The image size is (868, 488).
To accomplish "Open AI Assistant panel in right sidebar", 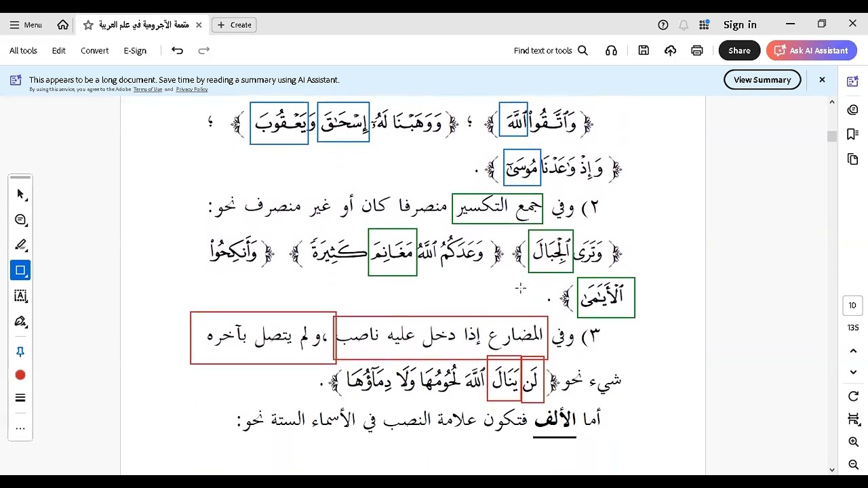I will [853, 81].
